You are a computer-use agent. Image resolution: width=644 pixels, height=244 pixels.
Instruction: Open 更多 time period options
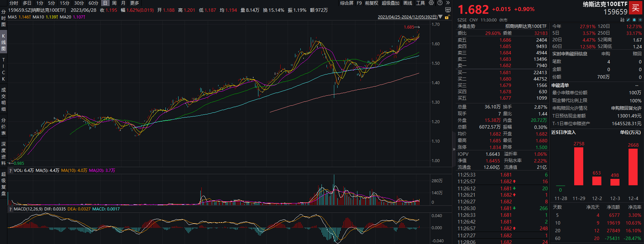(135, 3)
